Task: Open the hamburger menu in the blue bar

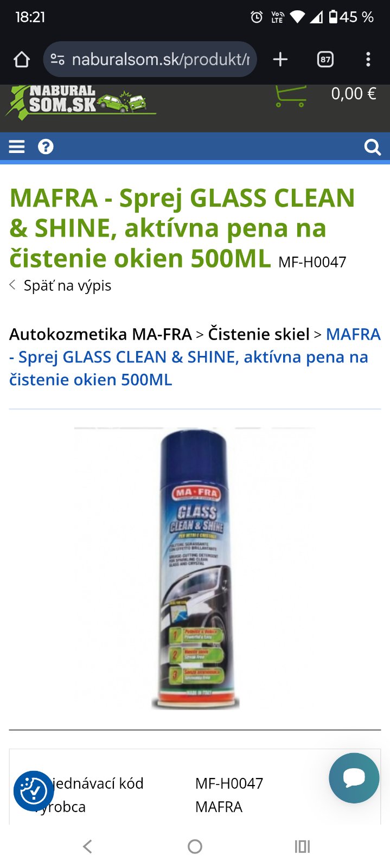Action: (17, 147)
